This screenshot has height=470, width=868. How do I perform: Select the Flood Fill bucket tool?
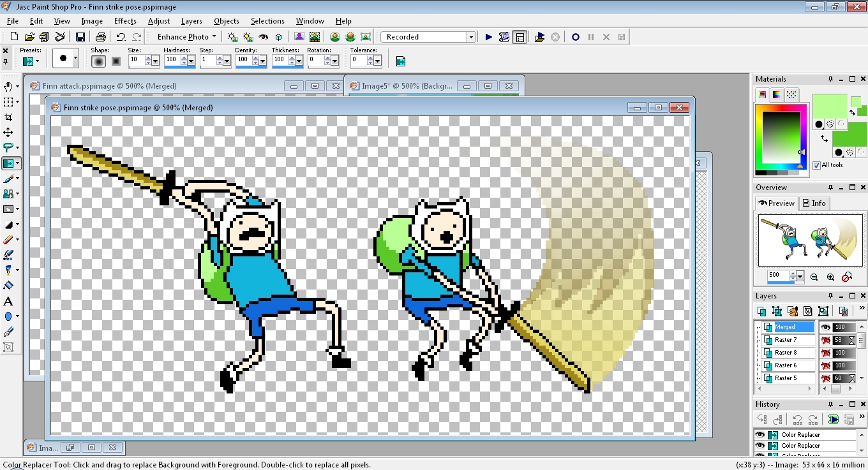click(x=8, y=286)
